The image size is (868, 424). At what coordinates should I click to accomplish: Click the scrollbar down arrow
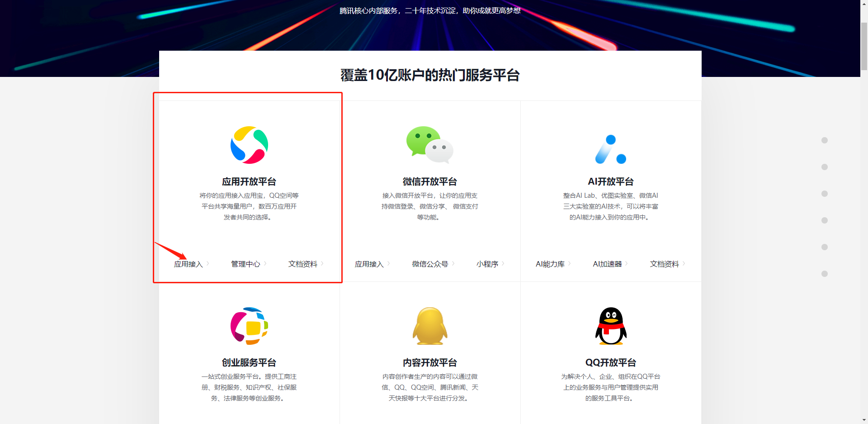coord(864,420)
